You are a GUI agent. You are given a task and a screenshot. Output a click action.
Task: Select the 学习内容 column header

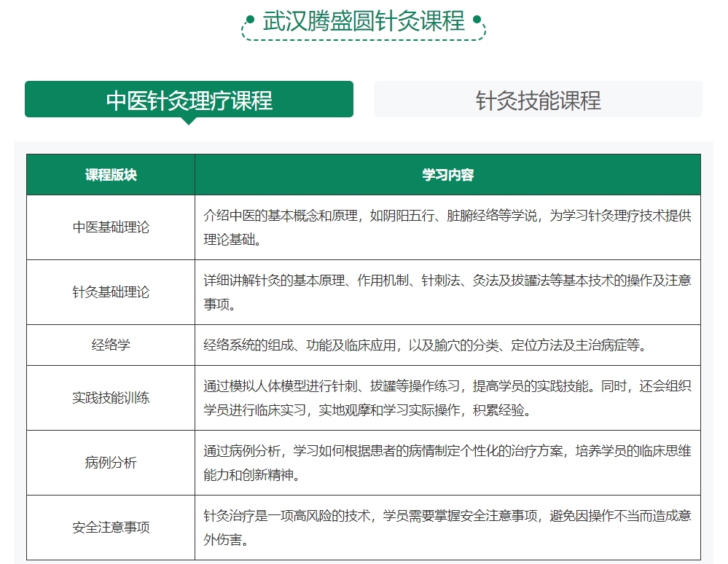click(447, 175)
